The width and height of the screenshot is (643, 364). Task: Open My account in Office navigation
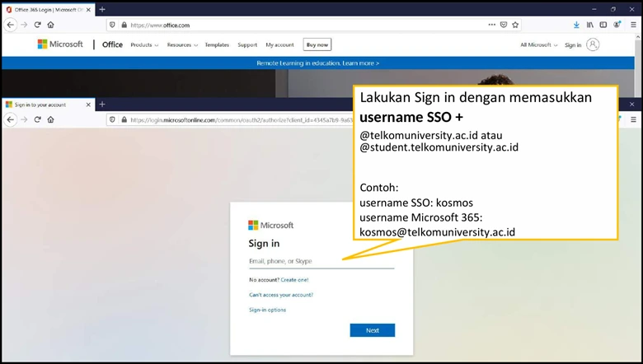pyautogui.click(x=279, y=45)
